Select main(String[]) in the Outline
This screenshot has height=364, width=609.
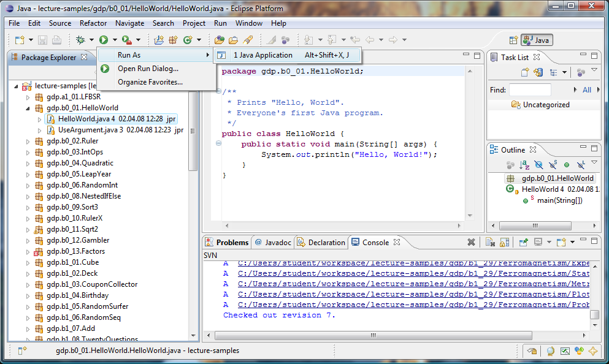click(560, 200)
